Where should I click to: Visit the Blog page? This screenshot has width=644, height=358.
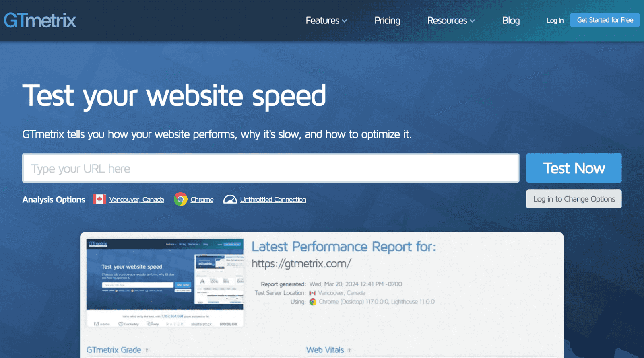511,21
